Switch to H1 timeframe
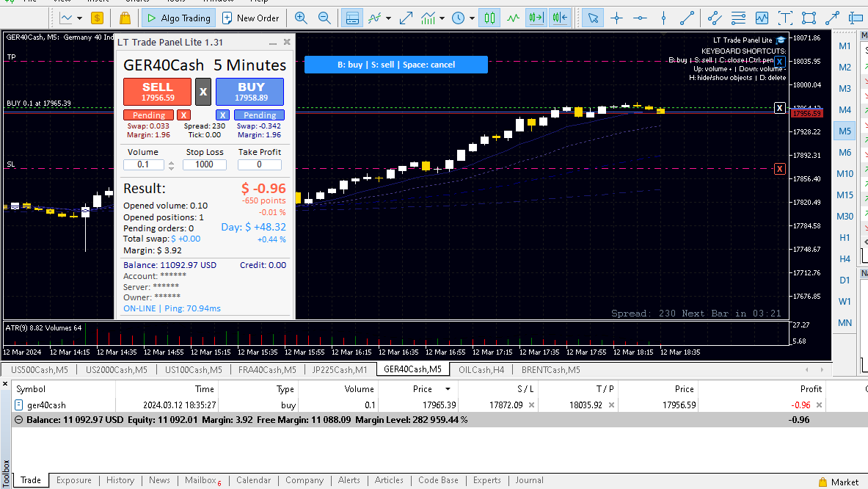Image resolution: width=868 pixels, height=489 pixels. (845, 238)
